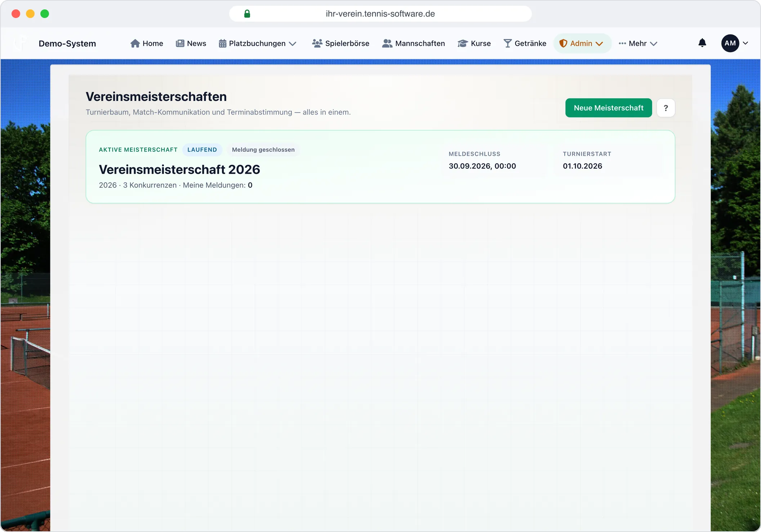Click the Kurse graduation cap icon

463,43
